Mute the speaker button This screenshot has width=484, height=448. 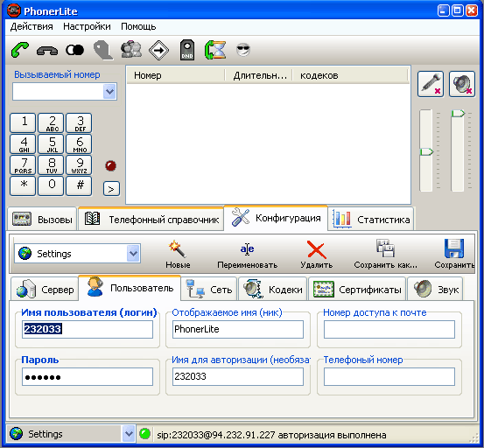(462, 84)
